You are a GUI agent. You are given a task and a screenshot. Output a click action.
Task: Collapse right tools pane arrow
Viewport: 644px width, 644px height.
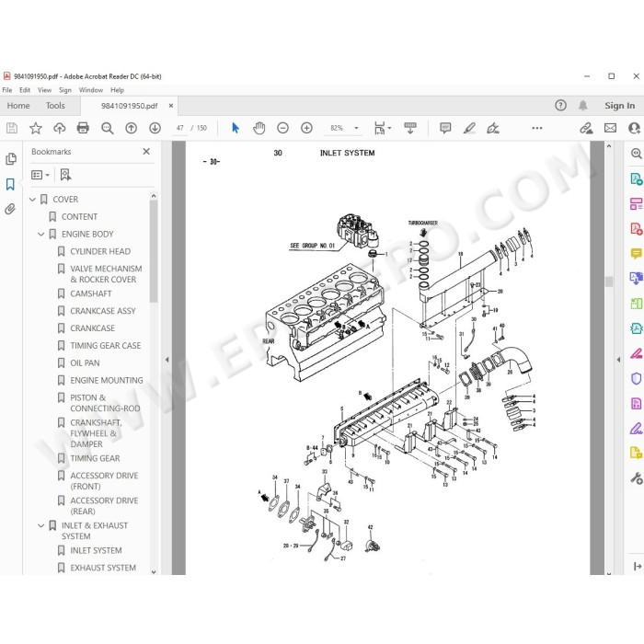click(618, 360)
